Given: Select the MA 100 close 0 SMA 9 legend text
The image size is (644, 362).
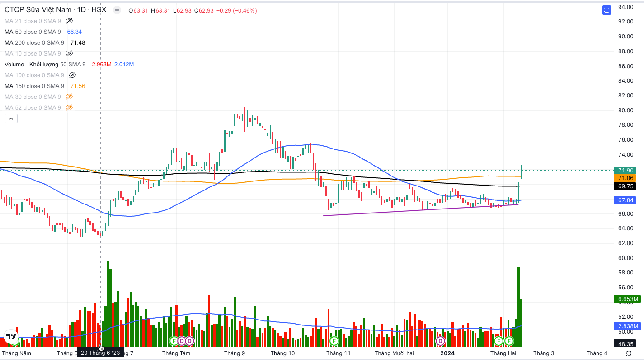Looking at the screenshot, I should pos(34,75).
